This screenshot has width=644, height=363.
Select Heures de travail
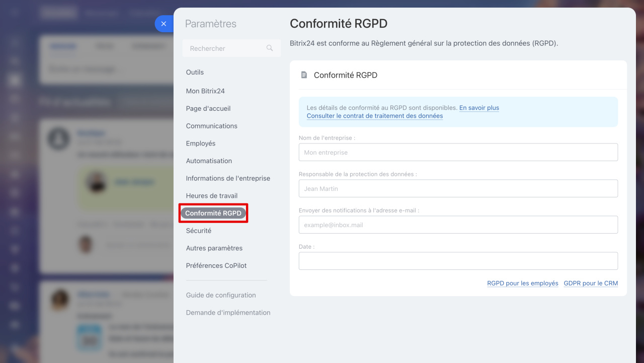[x=212, y=196]
